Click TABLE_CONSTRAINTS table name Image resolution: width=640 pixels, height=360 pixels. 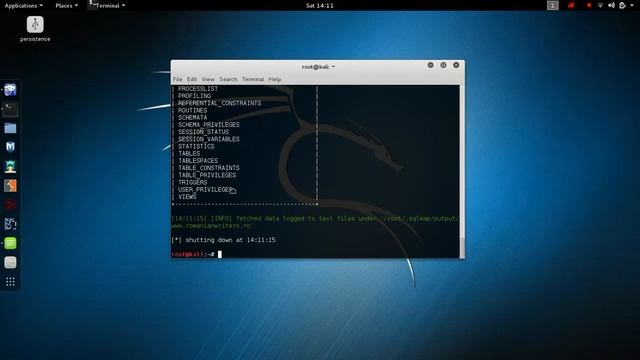click(x=209, y=168)
